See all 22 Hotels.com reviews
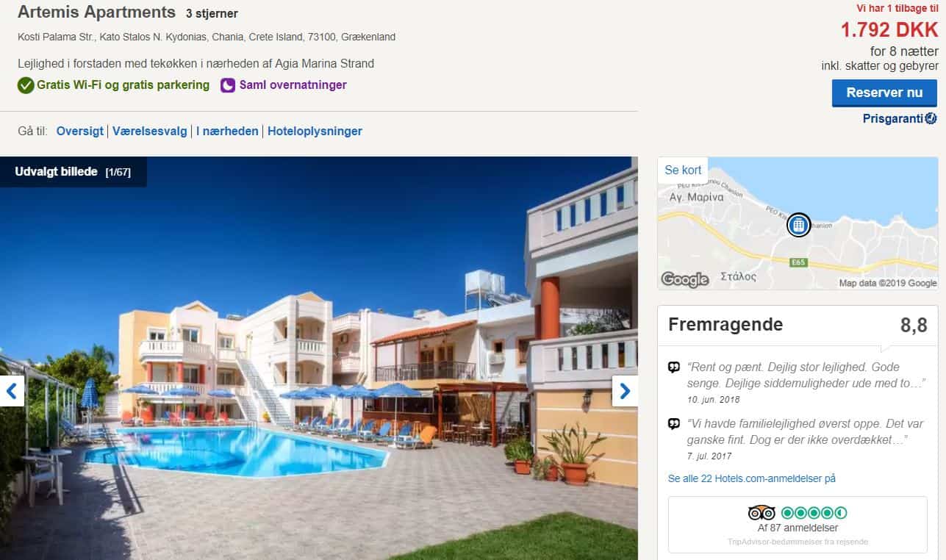Viewport: 946px width, 560px height. [x=752, y=478]
